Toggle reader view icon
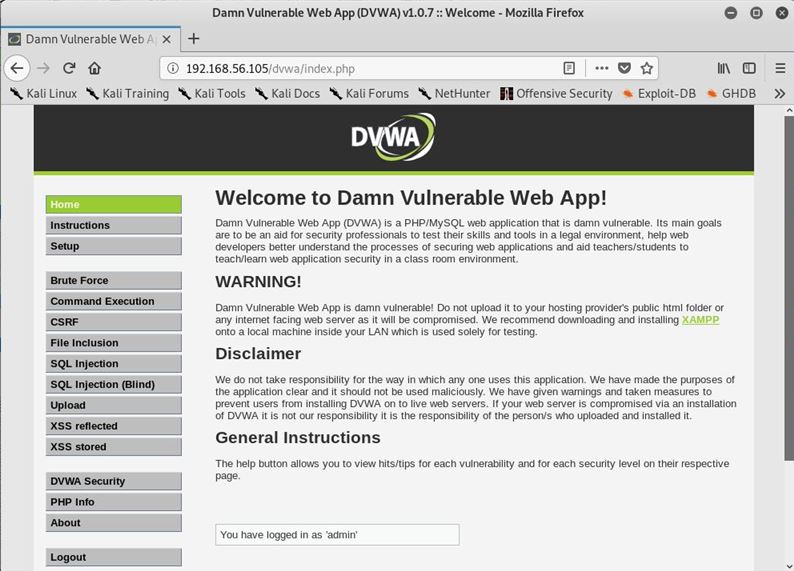794x571 pixels. pos(569,68)
